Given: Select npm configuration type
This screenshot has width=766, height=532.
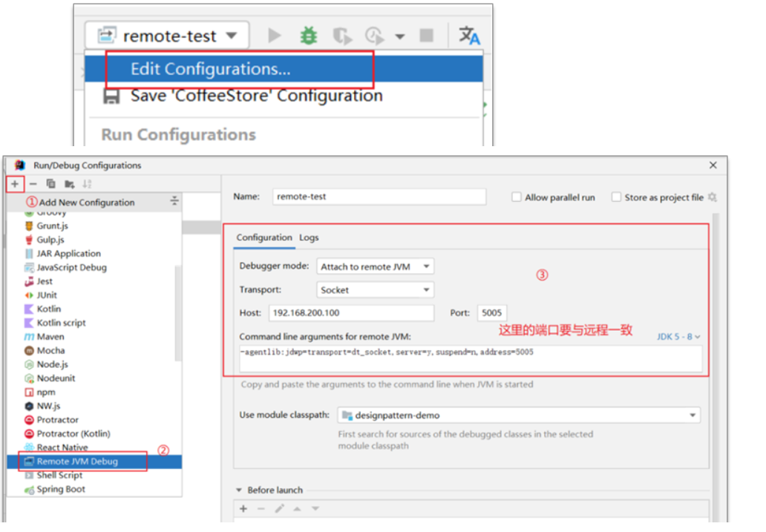Looking at the screenshot, I should click(x=95, y=392).
